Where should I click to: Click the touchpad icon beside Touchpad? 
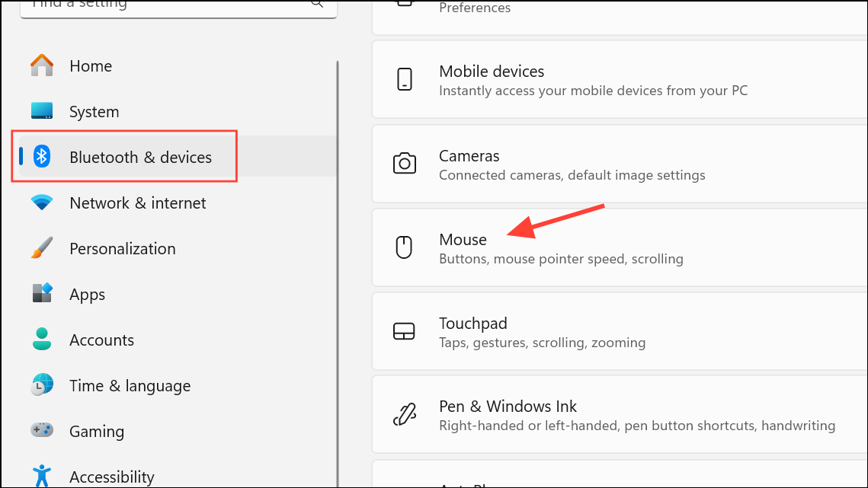[404, 330]
